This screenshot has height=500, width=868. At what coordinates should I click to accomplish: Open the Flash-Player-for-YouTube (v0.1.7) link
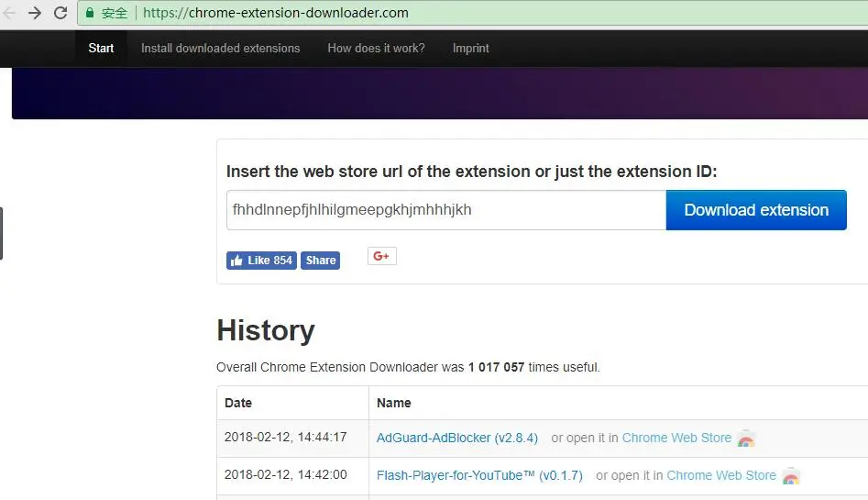[479, 475]
